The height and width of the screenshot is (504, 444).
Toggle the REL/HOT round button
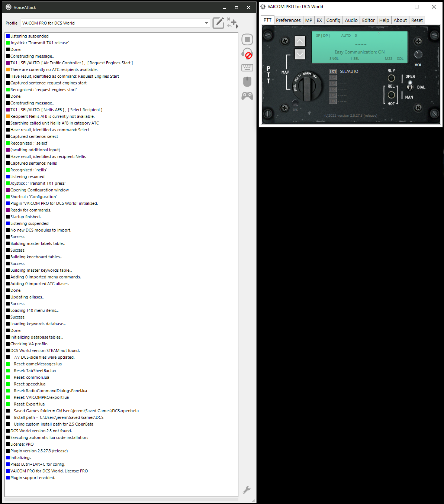tap(391, 95)
